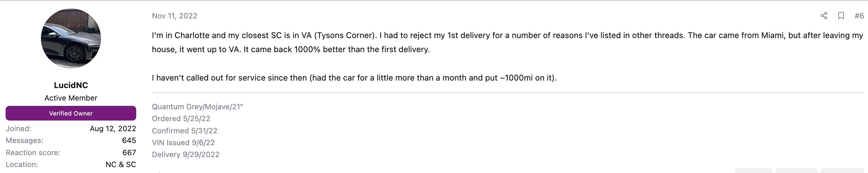Viewport: 868px width, 173px height.
Task: View LucidNC's profile avatar picture
Action: point(71,38)
